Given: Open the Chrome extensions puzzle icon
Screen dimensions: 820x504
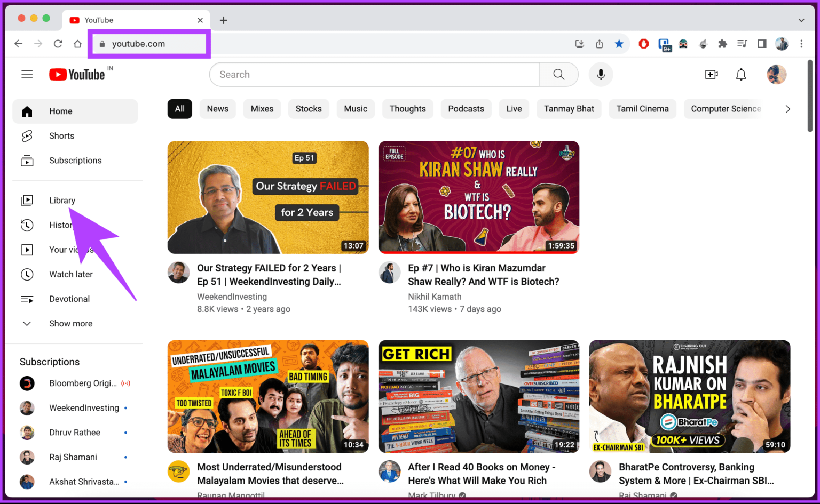Looking at the screenshot, I should 722,44.
